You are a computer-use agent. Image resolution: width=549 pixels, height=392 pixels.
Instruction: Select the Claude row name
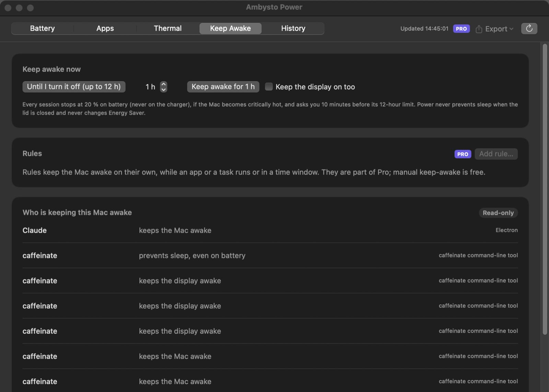35,230
